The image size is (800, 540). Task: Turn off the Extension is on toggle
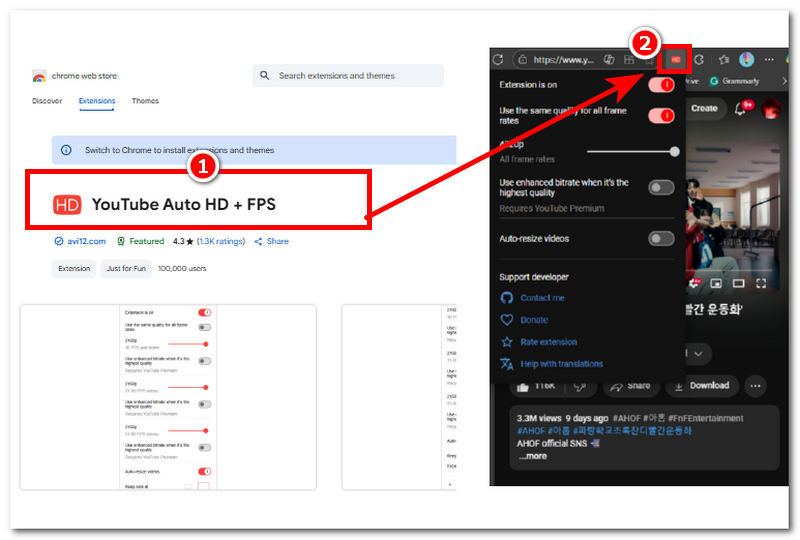click(661, 85)
